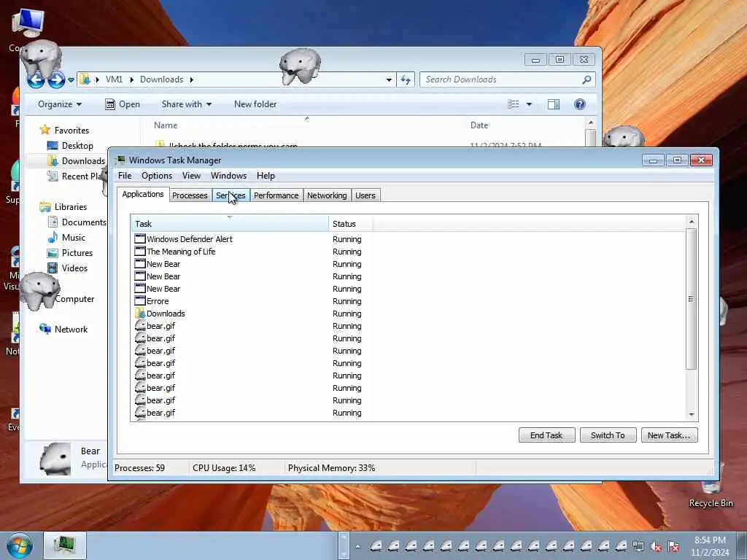Select The Meaning of Life task
The image size is (747, 560).
pyautogui.click(x=181, y=252)
